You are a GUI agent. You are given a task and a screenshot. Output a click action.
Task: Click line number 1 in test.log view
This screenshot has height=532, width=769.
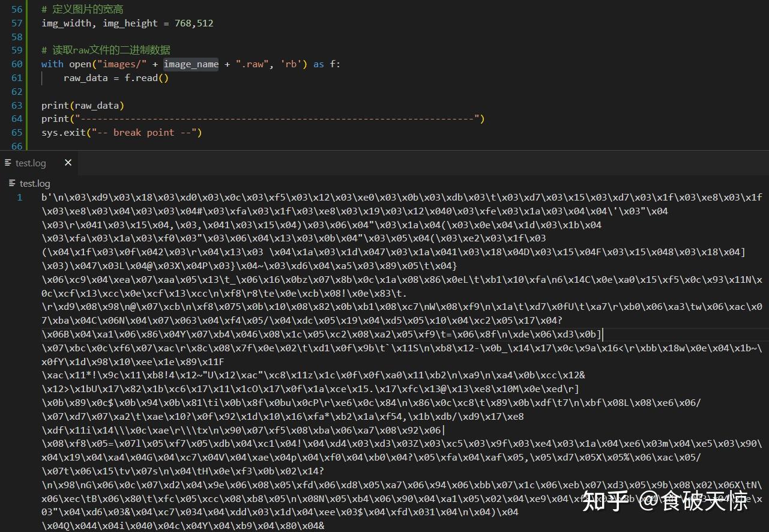19,197
